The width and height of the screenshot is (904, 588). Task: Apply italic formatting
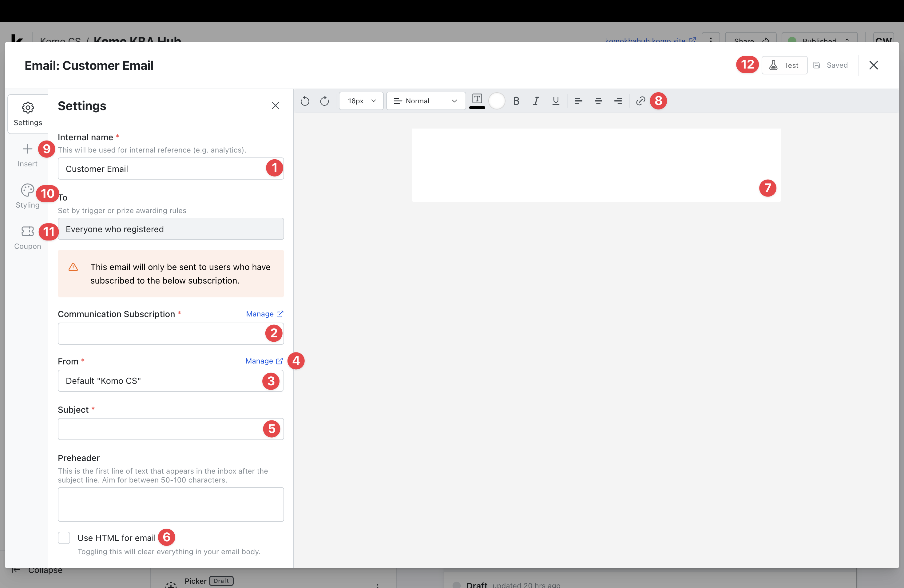536,101
